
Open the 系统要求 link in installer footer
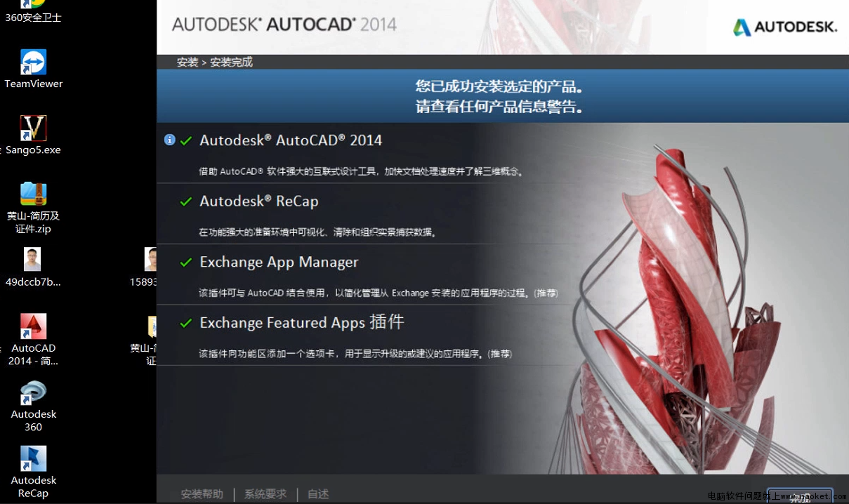[x=265, y=494]
